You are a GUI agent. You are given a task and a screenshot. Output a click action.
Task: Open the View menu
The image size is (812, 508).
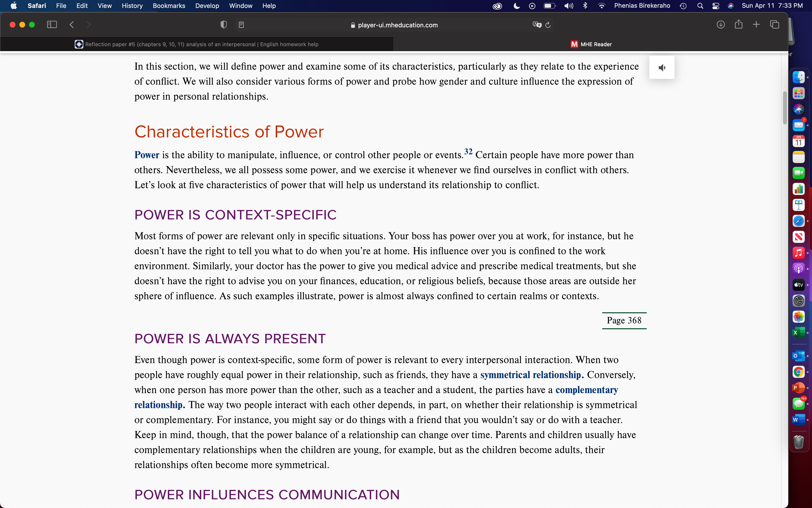pos(105,6)
